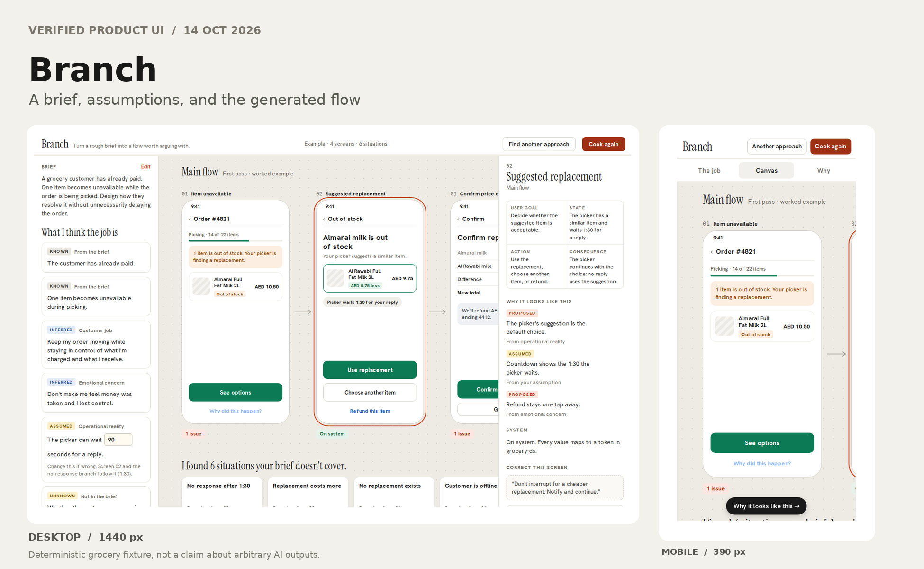Click the Edit link in the Brief panel
Viewport: 924px width, 569px height.
point(145,167)
